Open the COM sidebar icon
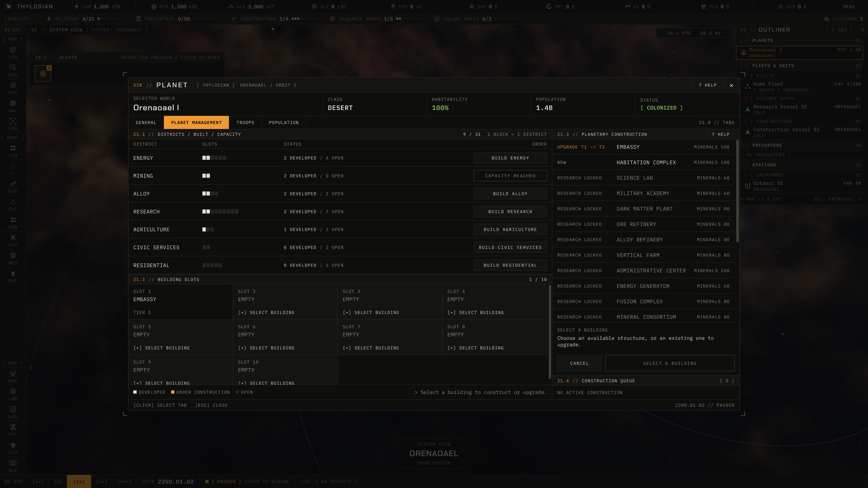 tap(13, 151)
